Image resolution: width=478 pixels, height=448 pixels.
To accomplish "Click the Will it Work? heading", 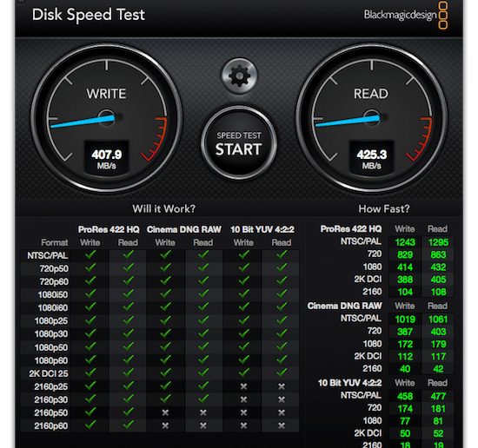I will pos(164,208).
